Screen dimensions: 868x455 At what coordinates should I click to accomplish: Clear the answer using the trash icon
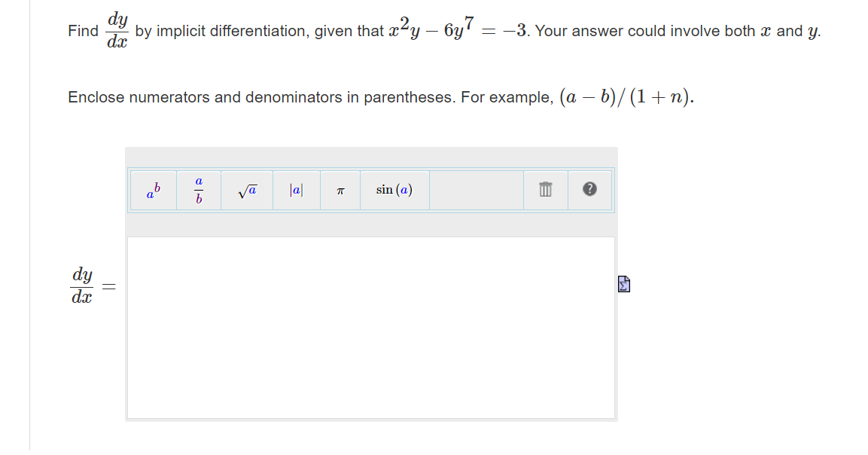pos(545,190)
